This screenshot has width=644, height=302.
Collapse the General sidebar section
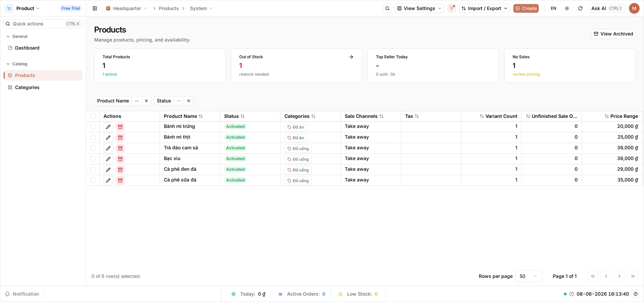pos(17,36)
